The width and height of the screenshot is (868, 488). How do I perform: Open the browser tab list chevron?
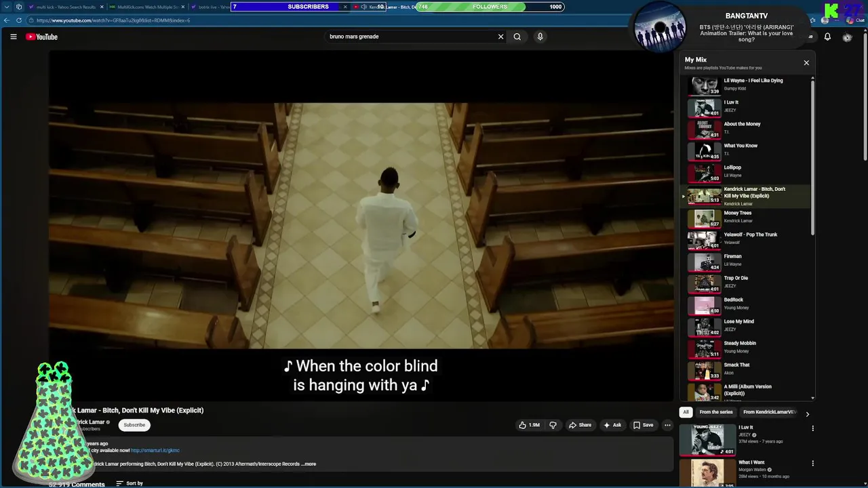point(6,7)
